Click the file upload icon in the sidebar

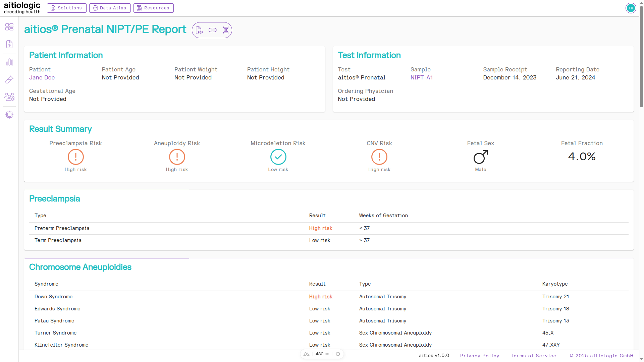(x=9, y=44)
